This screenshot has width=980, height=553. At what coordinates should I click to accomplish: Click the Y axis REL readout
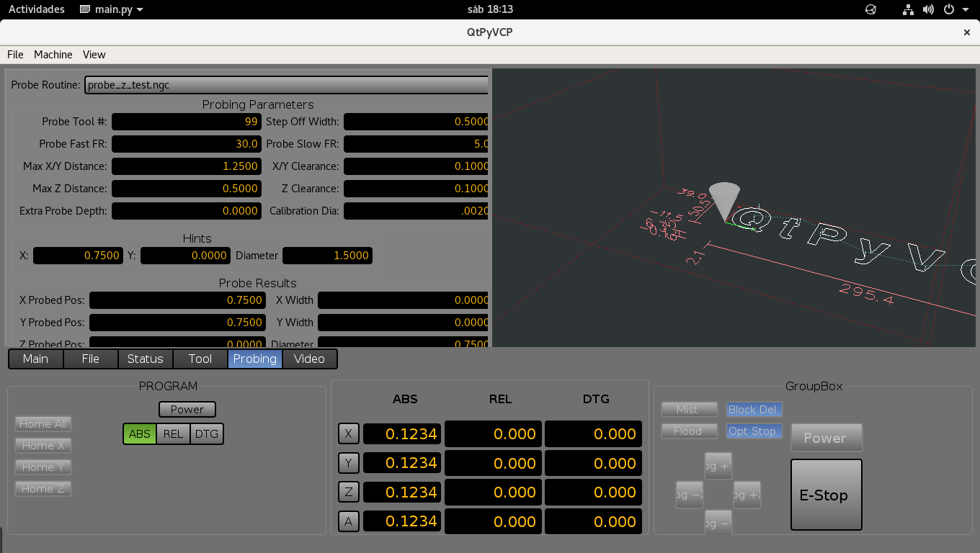[493, 463]
